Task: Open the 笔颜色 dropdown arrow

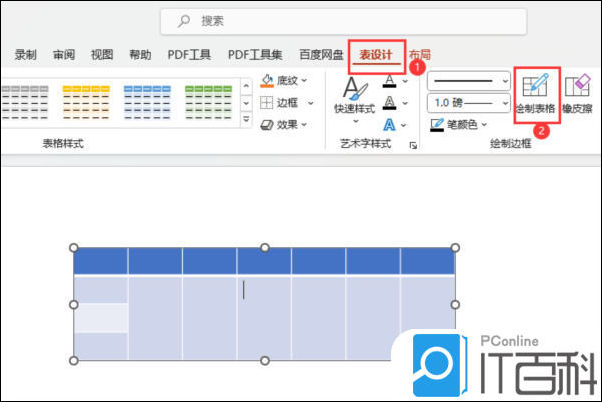Action: tap(484, 124)
